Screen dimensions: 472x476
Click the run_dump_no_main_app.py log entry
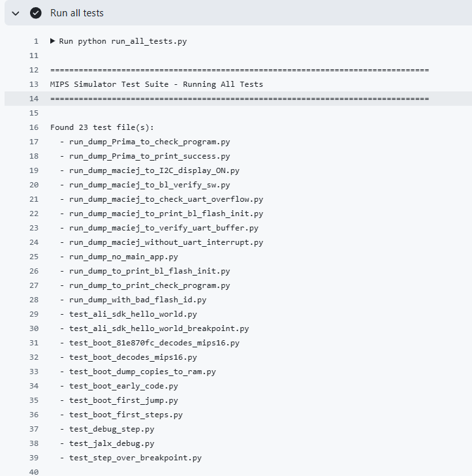[123, 257]
